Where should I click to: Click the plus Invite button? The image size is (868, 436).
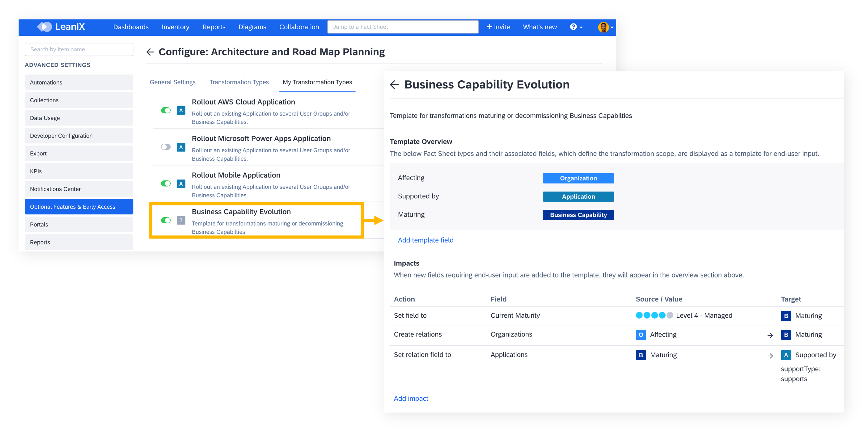click(x=498, y=27)
